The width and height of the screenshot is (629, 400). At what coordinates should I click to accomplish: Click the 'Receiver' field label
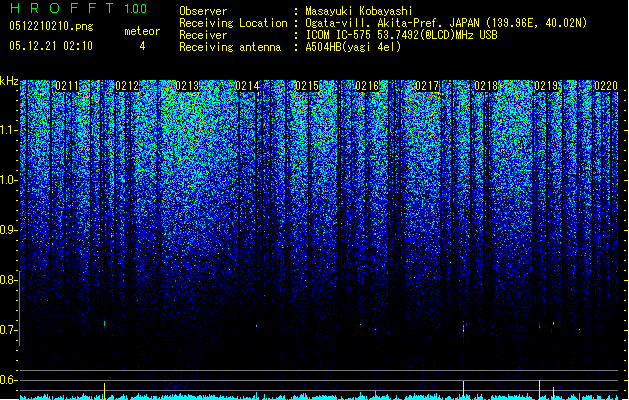203,35
